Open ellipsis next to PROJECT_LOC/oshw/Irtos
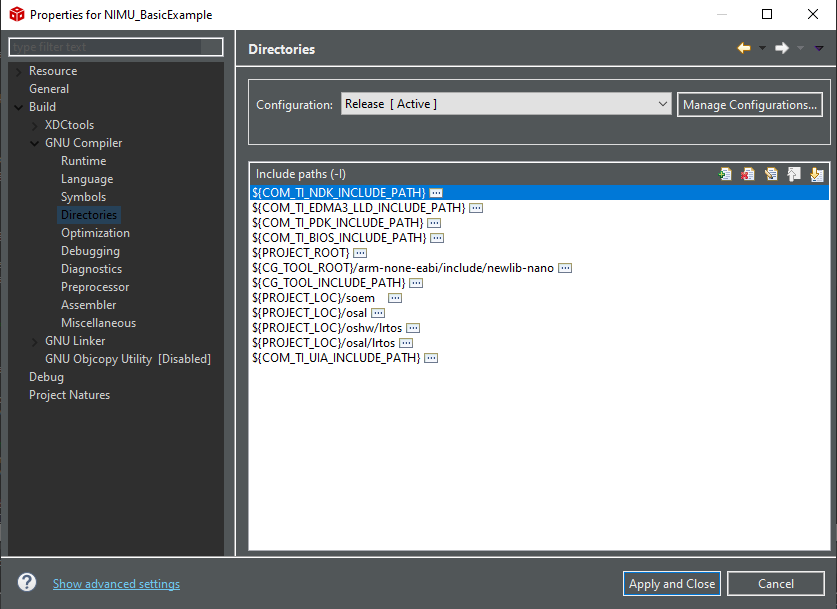This screenshot has height=609, width=837. pos(413,328)
